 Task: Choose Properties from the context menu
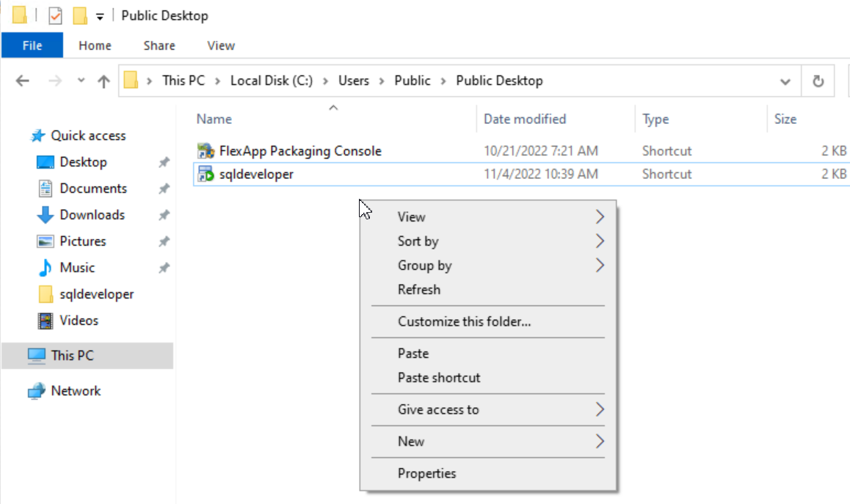pyautogui.click(x=488, y=474)
